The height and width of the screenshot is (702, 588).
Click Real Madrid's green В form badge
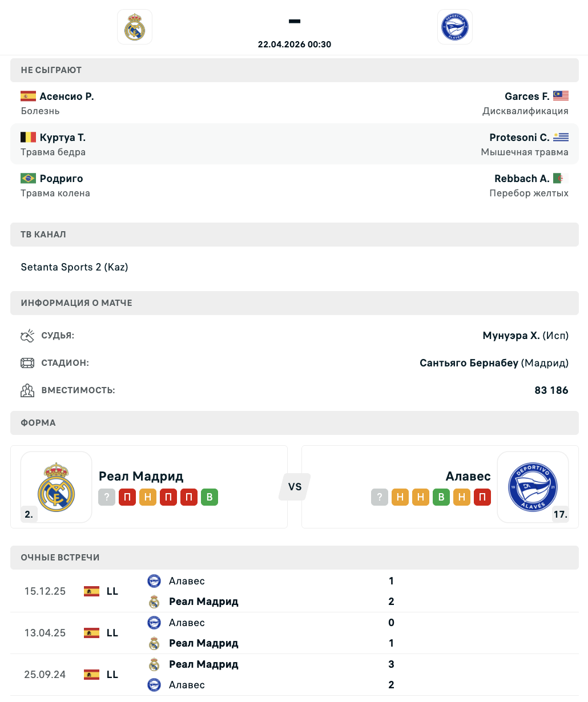coord(210,497)
